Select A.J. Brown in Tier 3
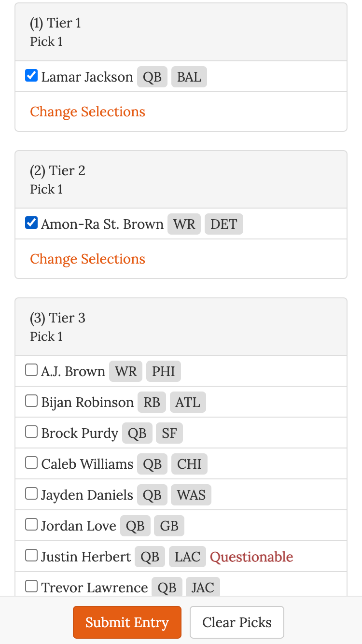Screen dimensions: 362x644 (31, 369)
